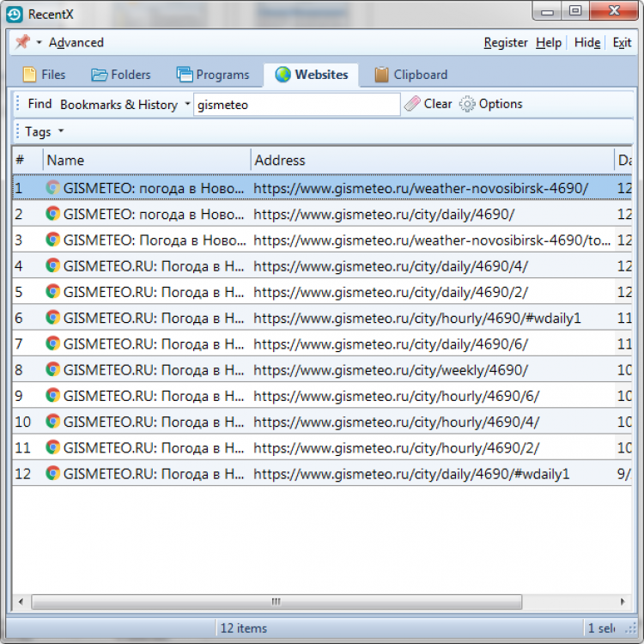The height and width of the screenshot is (644, 644).
Task: Select address city/daily/4690/#wdaily1
Action: pos(411,473)
